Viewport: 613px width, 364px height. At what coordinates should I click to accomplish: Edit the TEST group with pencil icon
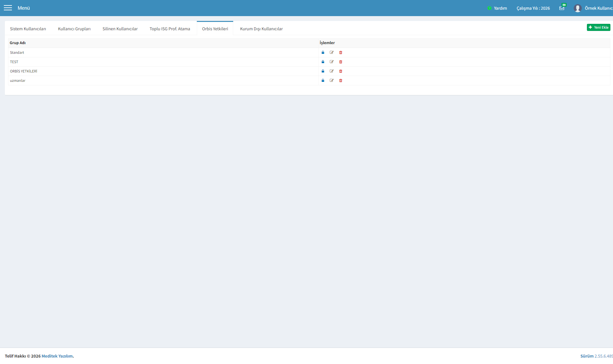pyautogui.click(x=332, y=62)
